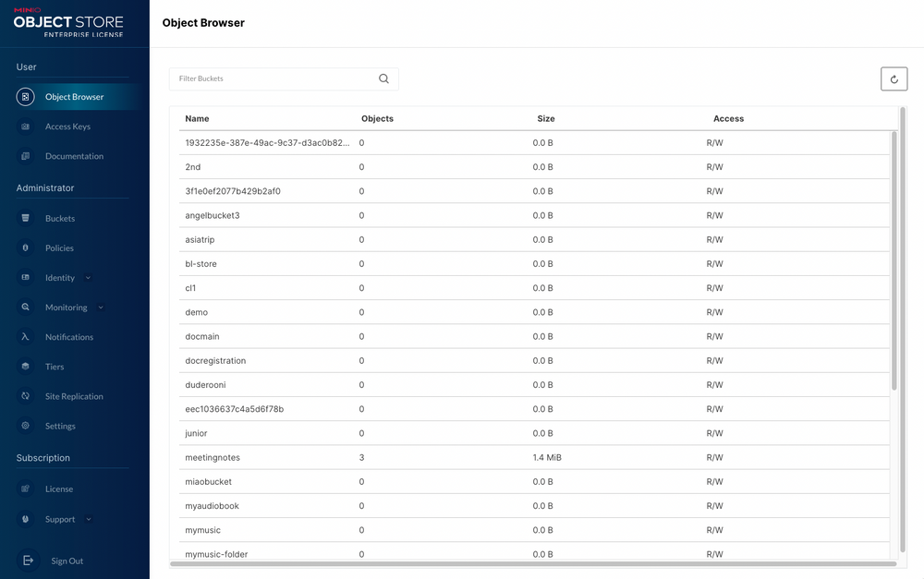This screenshot has height=579, width=924.
Task: Expand the Support submenu chevron
Action: tap(89, 519)
